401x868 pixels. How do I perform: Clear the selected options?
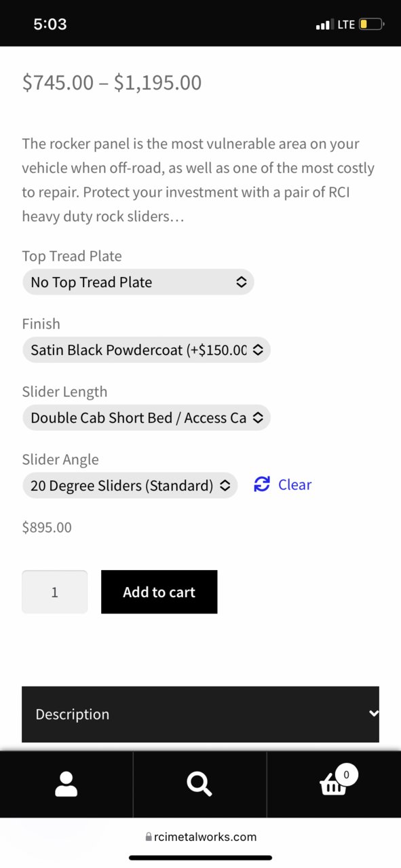tap(282, 485)
